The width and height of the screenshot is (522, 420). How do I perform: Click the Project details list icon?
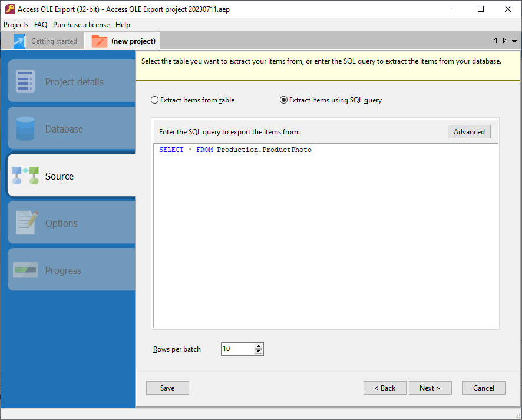click(x=25, y=82)
